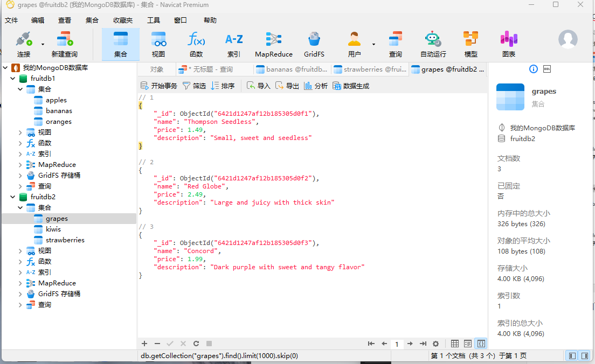Collapse the fruitdb1 database node

coord(13,79)
